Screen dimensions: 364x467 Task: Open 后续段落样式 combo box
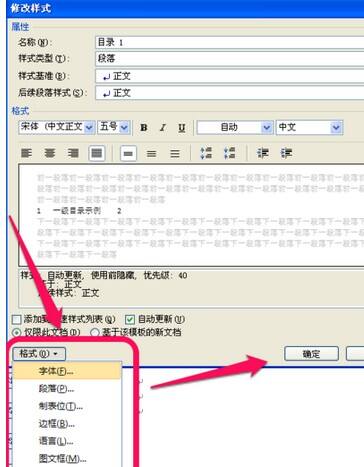coord(230,93)
